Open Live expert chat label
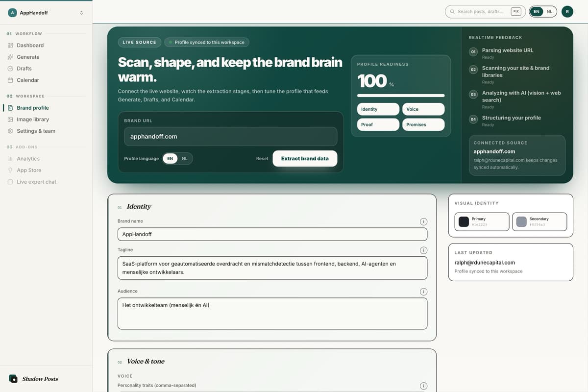The image size is (588, 392). click(37, 182)
